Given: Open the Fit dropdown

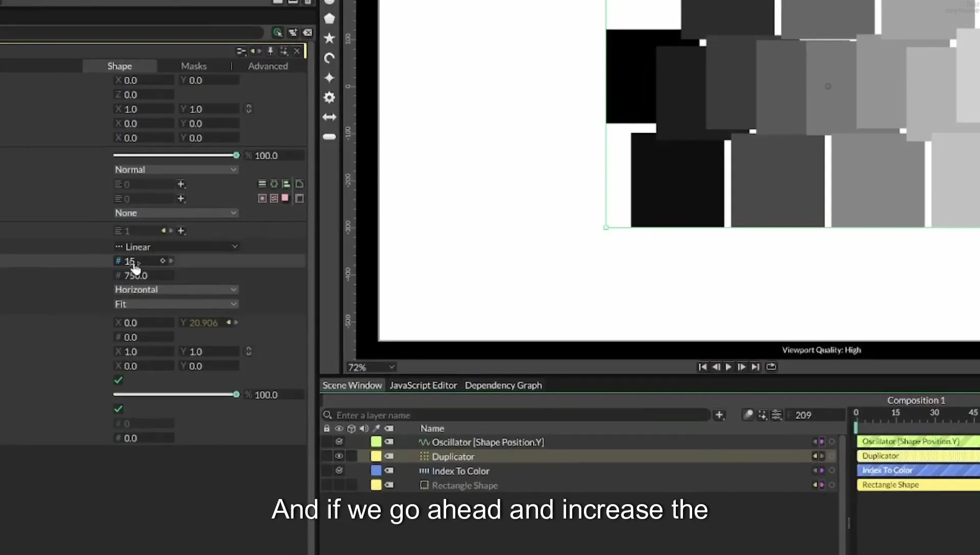Looking at the screenshot, I should pyautogui.click(x=176, y=304).
